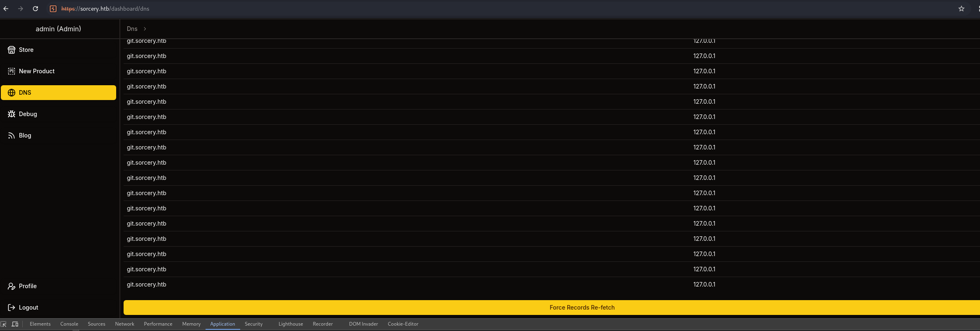980x331 pixels.
Task: Click the Dns breadcrumb
Action: click(132, 29)
